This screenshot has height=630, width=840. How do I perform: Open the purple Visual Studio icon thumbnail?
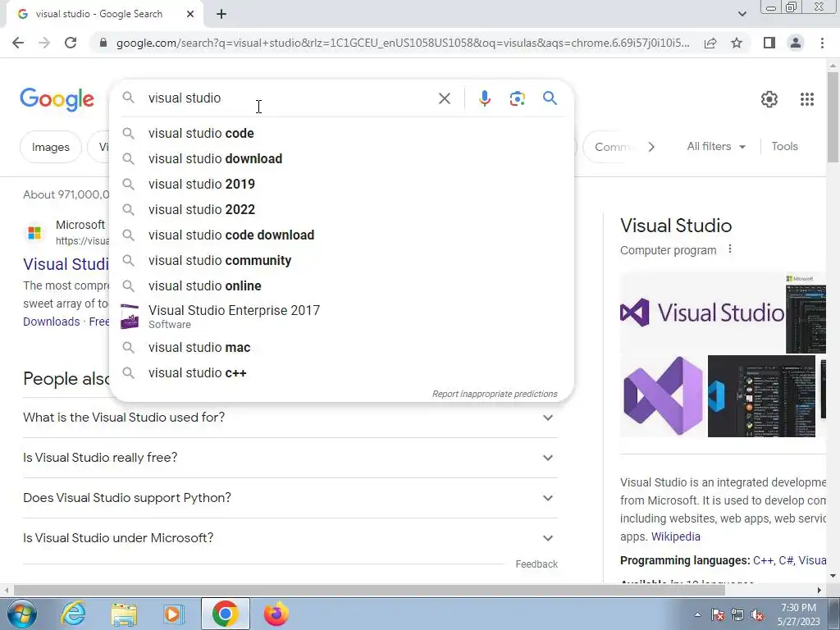[x=663, y=396]
